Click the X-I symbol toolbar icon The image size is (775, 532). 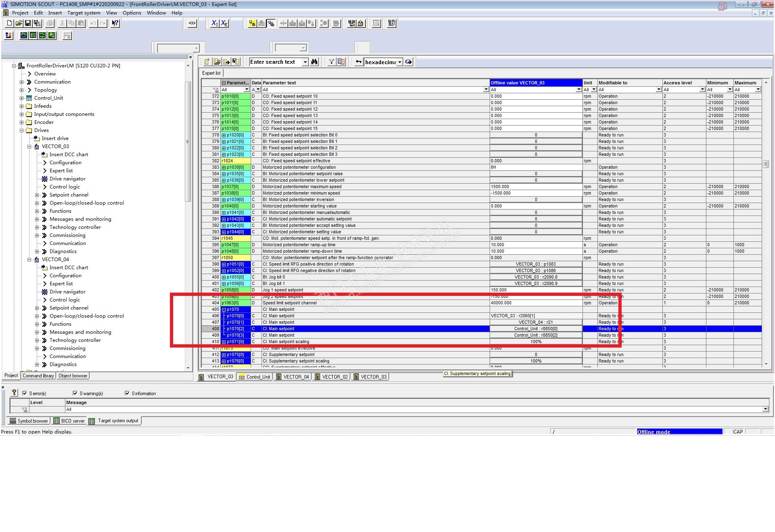coord(214,23)
